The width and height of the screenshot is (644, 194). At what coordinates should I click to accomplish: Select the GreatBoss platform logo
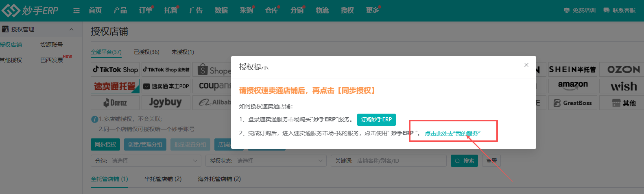pos(573,103)
